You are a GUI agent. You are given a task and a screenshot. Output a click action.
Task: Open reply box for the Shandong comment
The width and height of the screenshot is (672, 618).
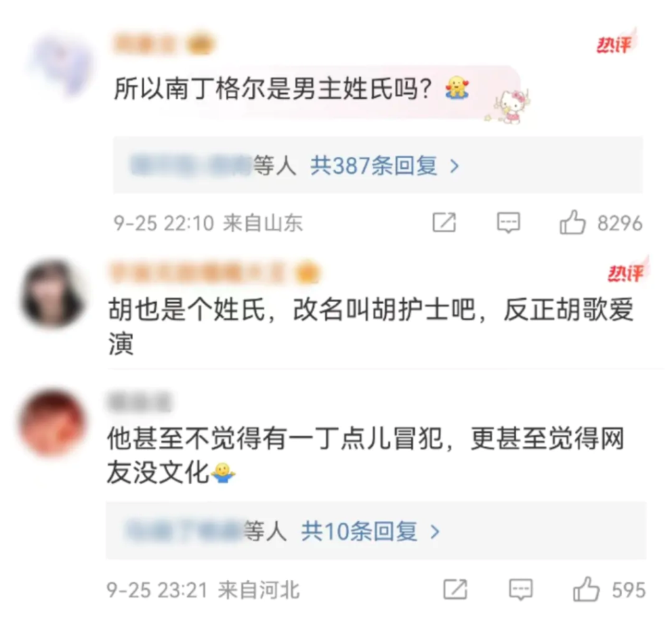[x=509, y=223]
